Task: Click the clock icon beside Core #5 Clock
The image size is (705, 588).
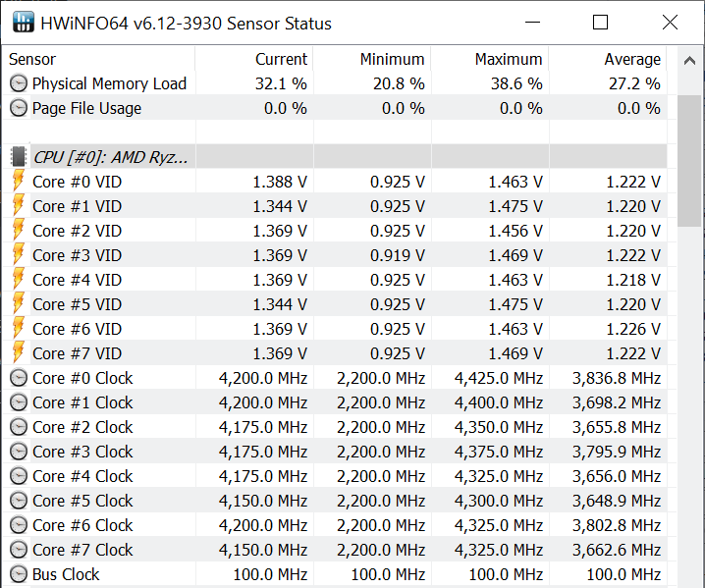Action: [x=19, y=502]
